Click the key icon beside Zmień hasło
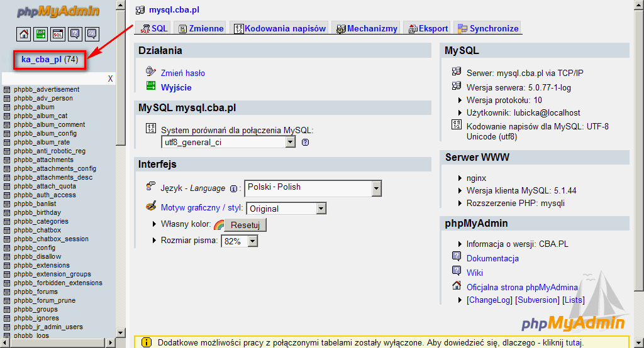644x348 pixels. click(x=151, y=72)
